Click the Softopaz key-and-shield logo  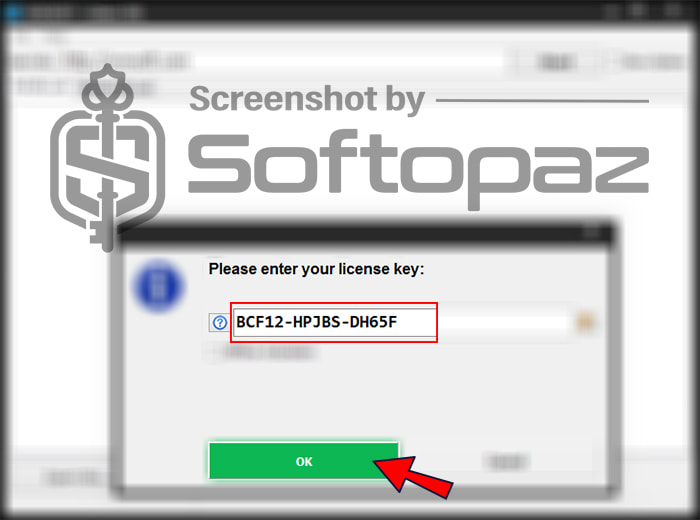(x=108, y=156)
